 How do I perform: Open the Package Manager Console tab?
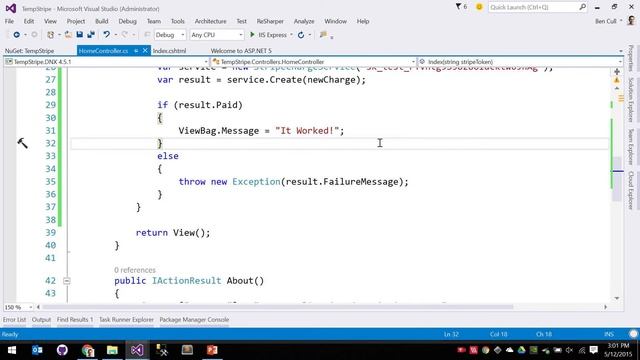coord(194,320)
